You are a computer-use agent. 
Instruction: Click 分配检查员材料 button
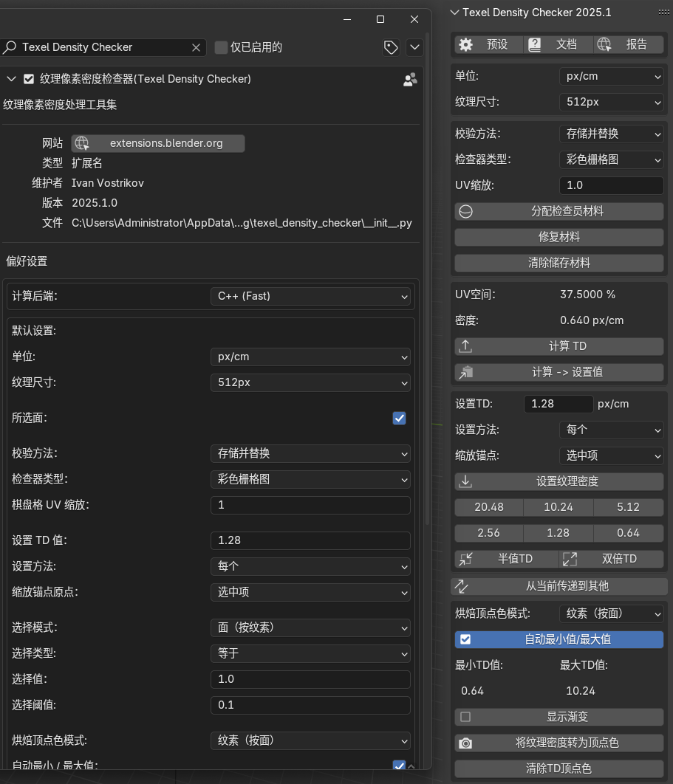[559, 211]
